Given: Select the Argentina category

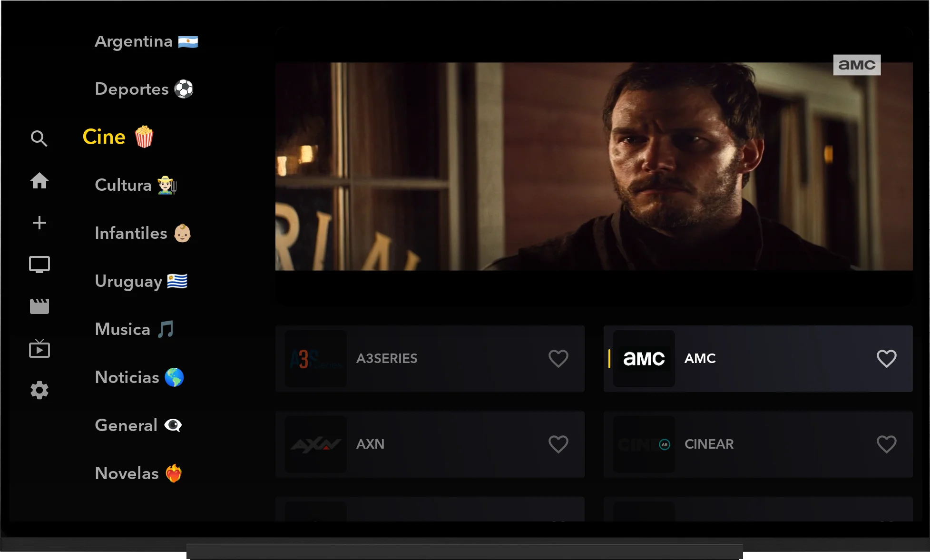Looking at the screenshot, I should coord(146,41).
